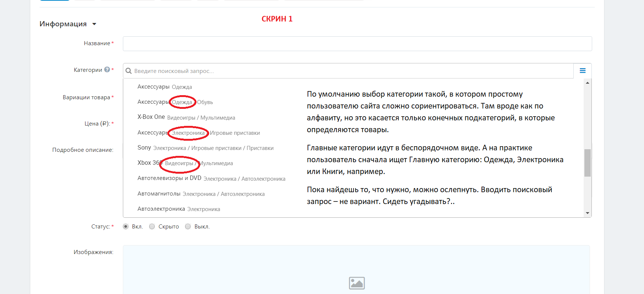Click the image placeholder icon in upload area
Viewport: 644px width, 294px height.
point(357,283)
